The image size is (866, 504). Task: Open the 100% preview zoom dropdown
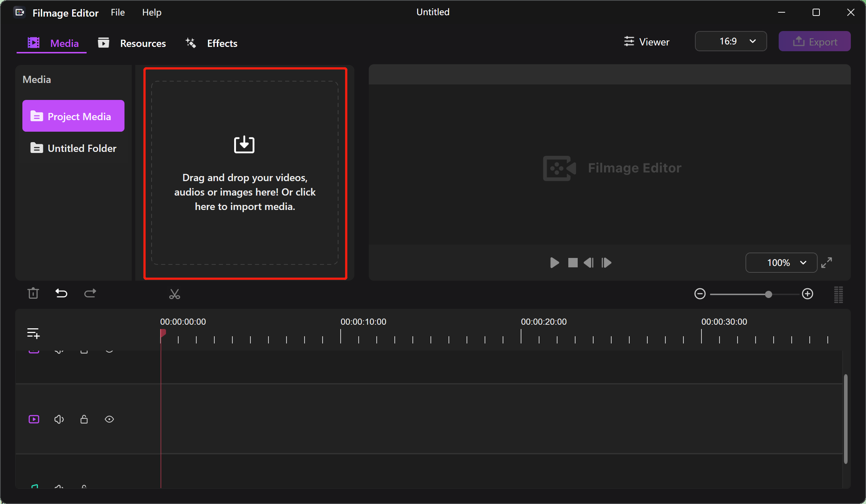click(781, 263)
